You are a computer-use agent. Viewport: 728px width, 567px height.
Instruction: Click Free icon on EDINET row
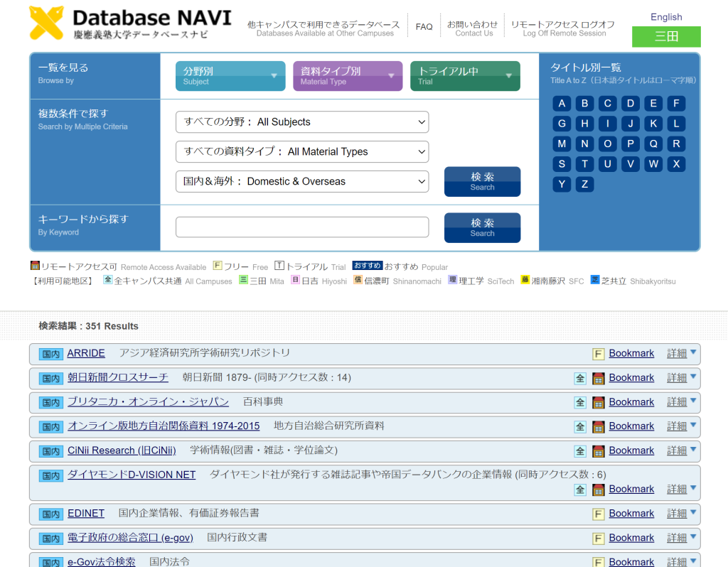point(598,514)
